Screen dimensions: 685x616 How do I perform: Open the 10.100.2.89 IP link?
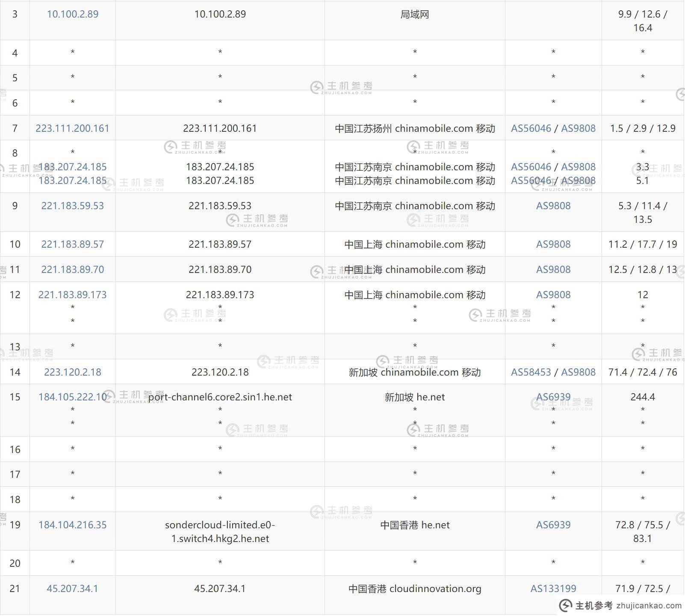(72, 14)
